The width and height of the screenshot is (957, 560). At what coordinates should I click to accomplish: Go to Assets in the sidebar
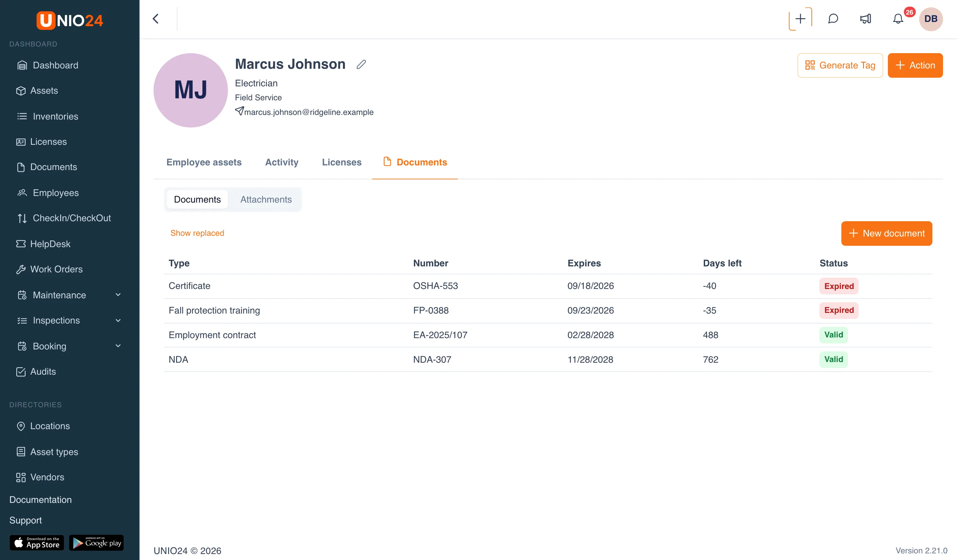tap(37, 90)
